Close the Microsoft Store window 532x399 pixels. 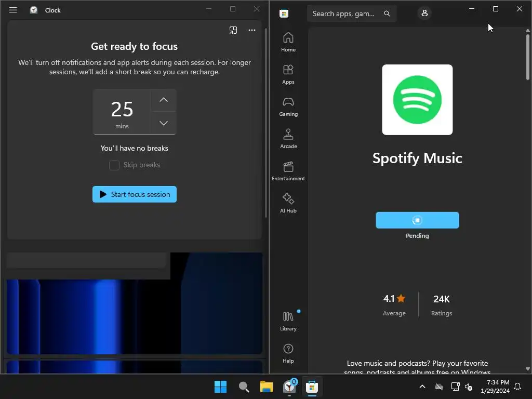pyautogui.click(x=519, y=9)
